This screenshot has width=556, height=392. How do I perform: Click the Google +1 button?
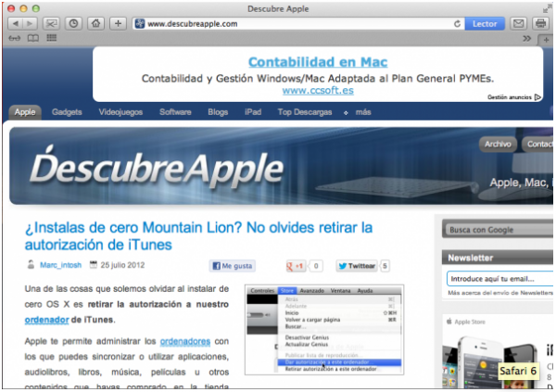[295, 266]
